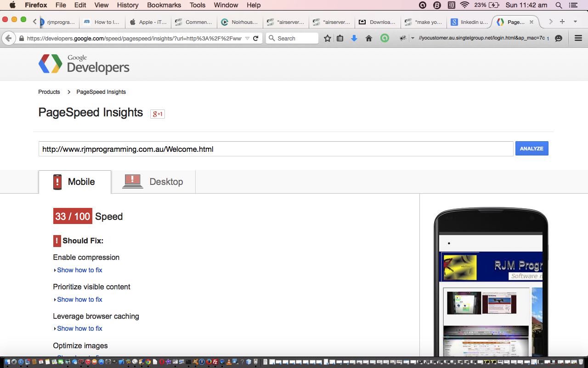Viewport: 588px width, 368px height.
Task: Open the list all tabs dropdown
Action: point(575,22)
